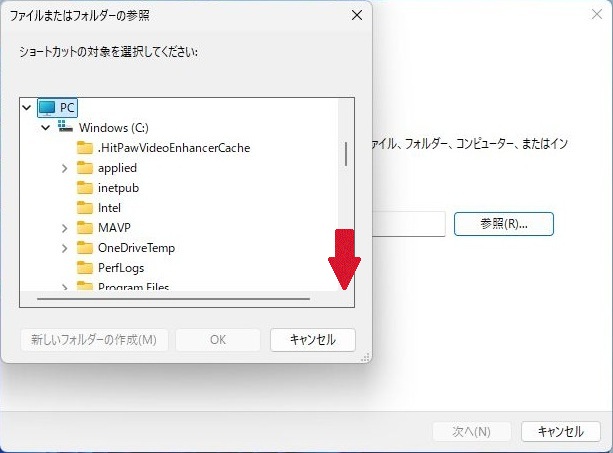The height and width of the screenshot is (453, 613).
Task: Click the applied folder icon
Action: coord(85,167)
